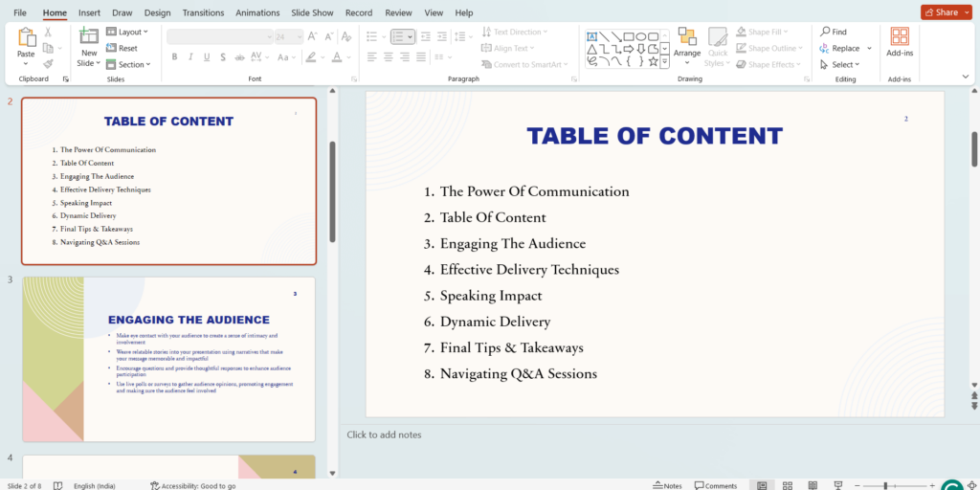Click the Paste clipboard icon

pyautogui.click(x=26, y=38)
